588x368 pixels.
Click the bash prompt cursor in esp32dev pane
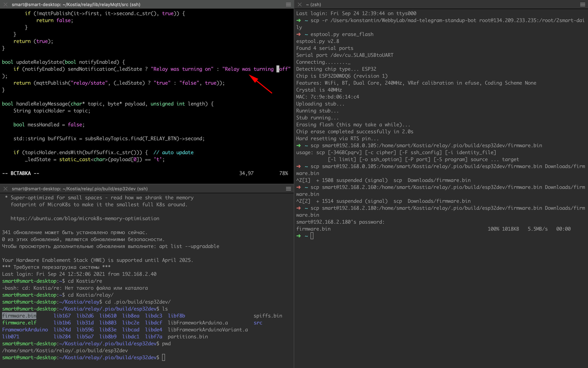click(x=163, y=357)
